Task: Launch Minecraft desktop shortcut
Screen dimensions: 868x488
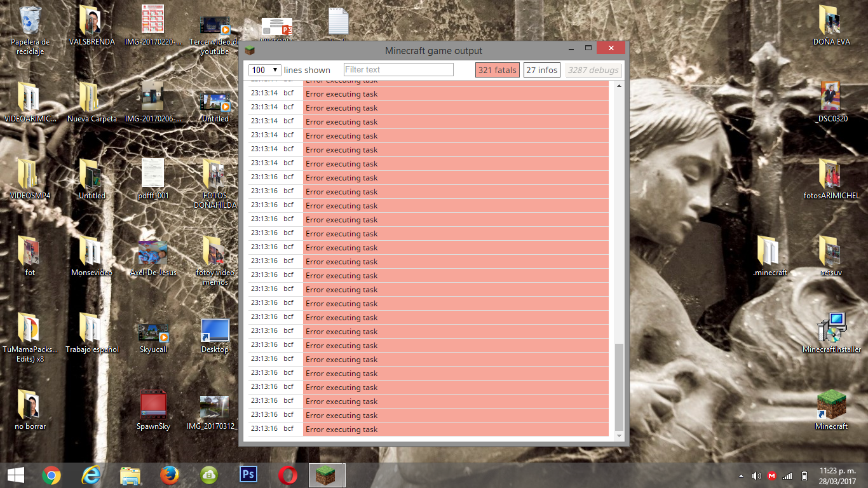Action: click(x=831, y=405)
